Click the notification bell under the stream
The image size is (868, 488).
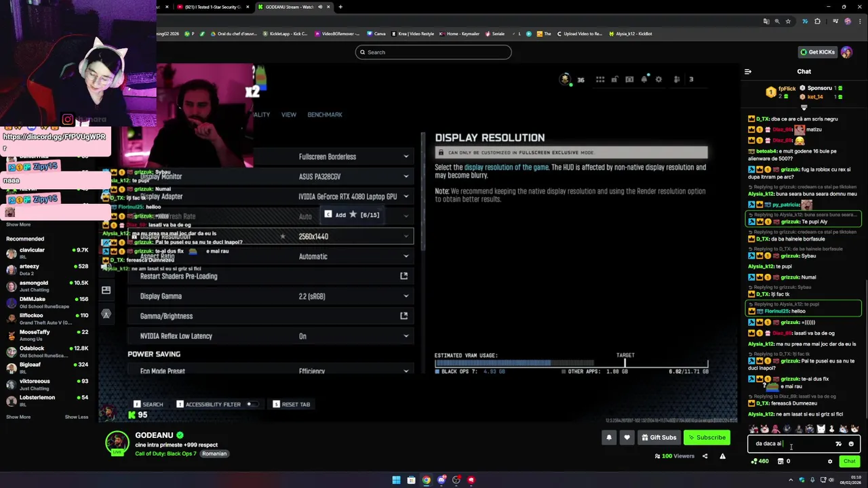coord(609,437)
